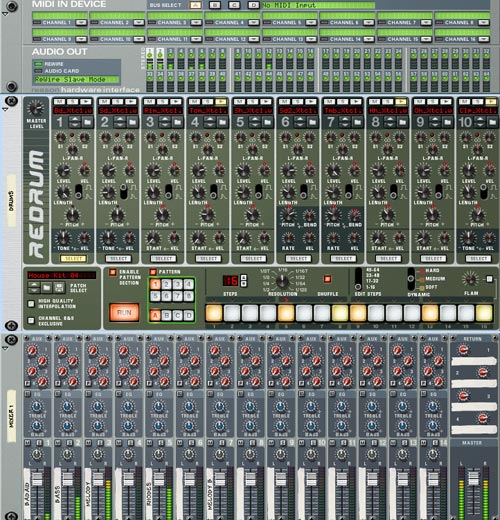Click SELECT on drum channel 1

[x=73, y=258]
